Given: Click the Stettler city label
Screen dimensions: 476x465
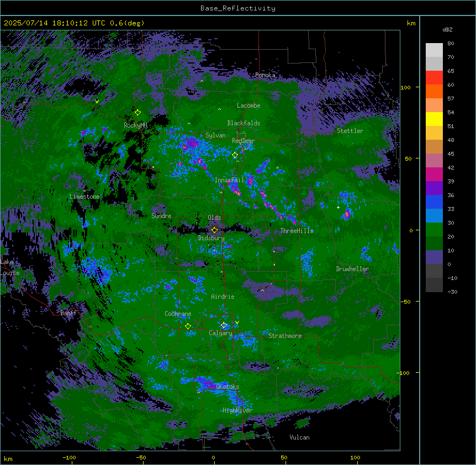Looking at the screenshot, I should pyautogui.click(x=350, y=131).
